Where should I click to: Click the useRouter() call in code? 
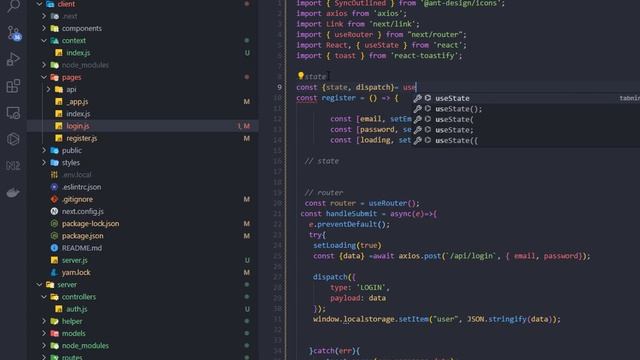point(394,203)
